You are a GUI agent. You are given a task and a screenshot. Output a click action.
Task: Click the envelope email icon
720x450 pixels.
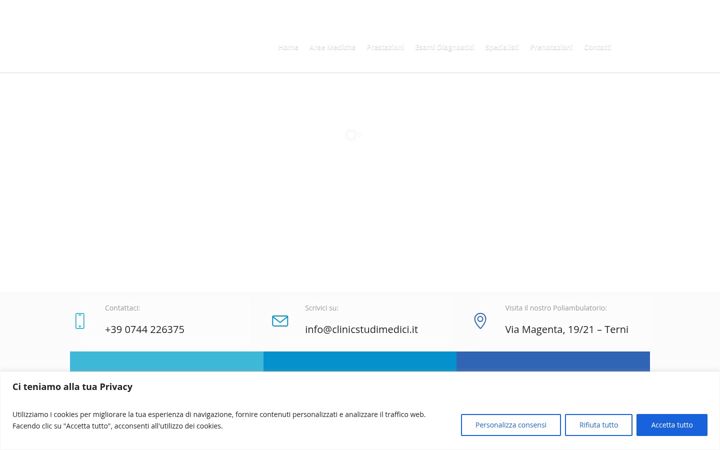coord(280,321)
